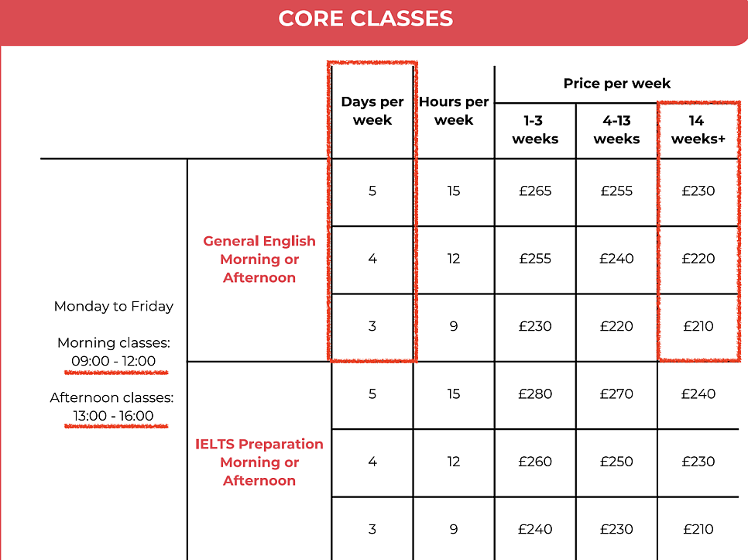Click the £280 IELTS price cell

(535, 394)
